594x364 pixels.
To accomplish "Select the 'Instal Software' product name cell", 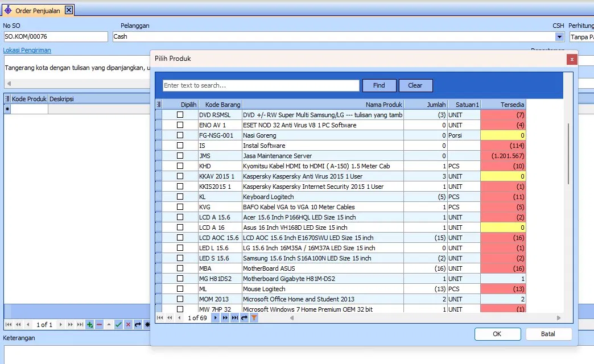I will click(323, 146).
